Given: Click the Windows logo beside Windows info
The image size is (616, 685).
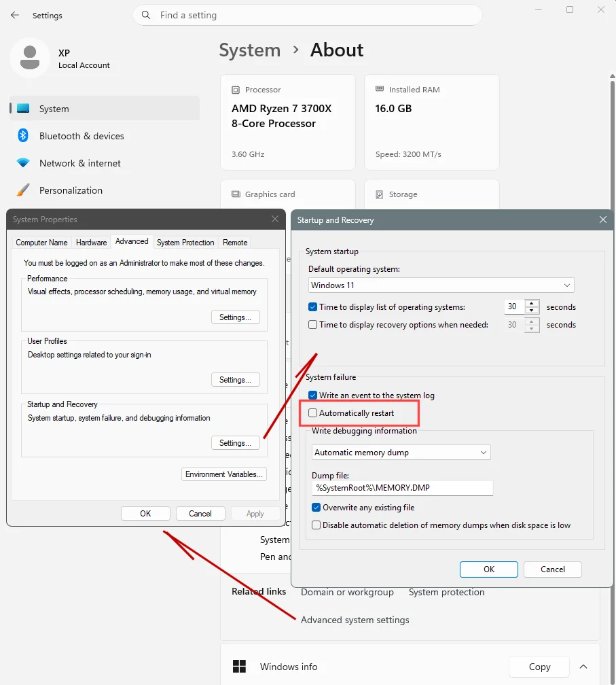Looking at the screenshot, I should [239, 667].
